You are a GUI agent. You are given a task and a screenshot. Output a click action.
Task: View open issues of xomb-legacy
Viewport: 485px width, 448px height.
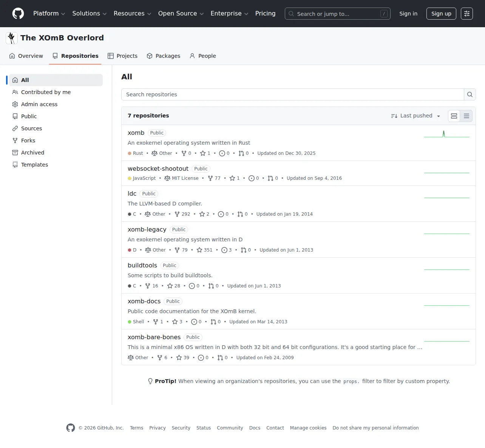click(x=227, y=250)
